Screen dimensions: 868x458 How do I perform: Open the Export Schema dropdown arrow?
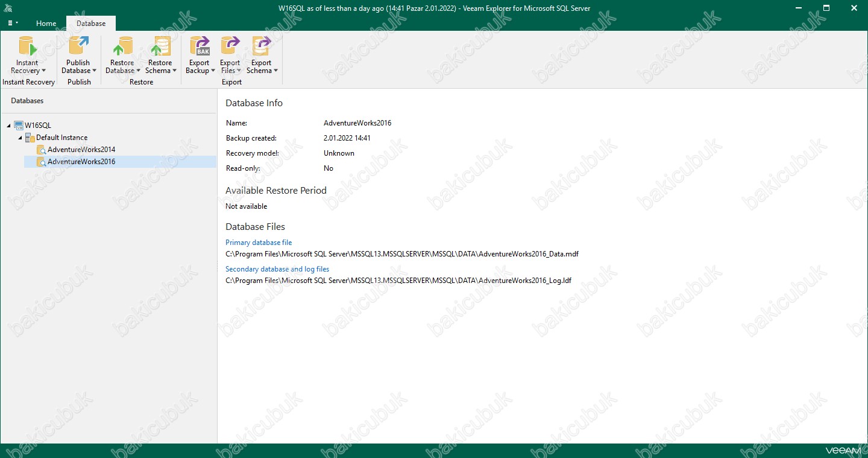point(275,71)
